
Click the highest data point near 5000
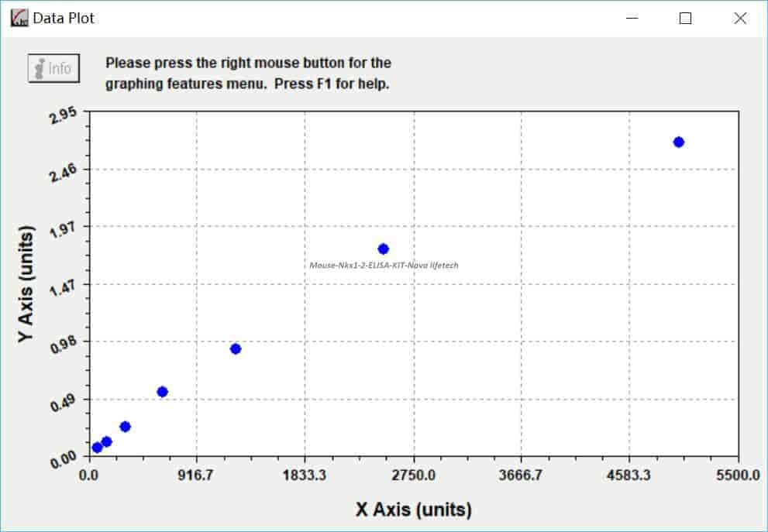coord(678,142)
